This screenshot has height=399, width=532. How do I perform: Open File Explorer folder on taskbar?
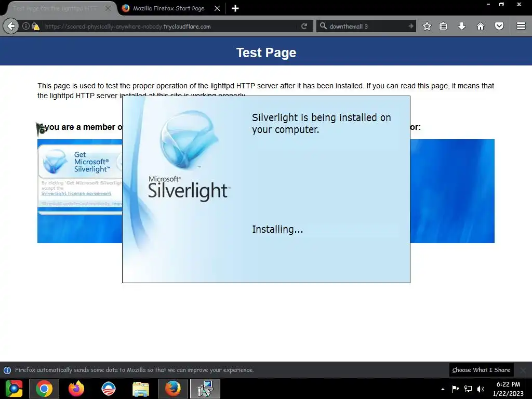(x=141, y=389)
